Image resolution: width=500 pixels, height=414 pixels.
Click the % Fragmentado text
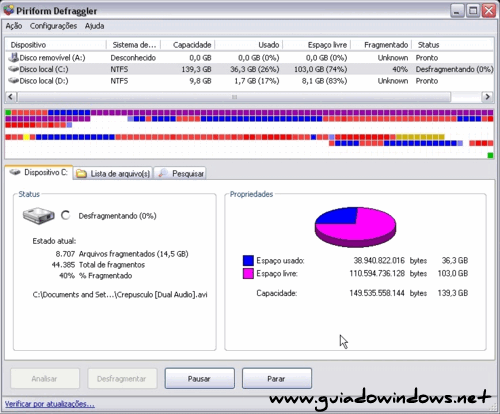pyautogui.click(x=106, y=276)
